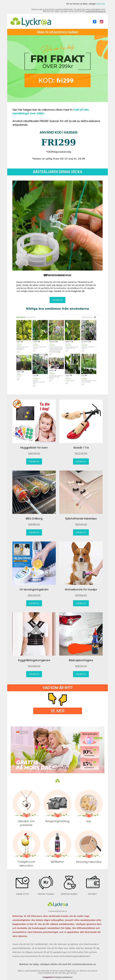Click the orange KOD: fri299 banner

(57, 80)
